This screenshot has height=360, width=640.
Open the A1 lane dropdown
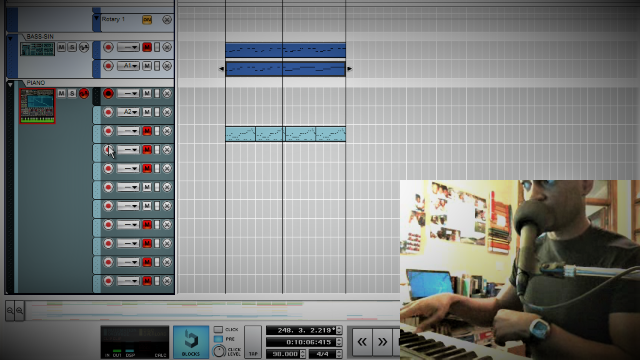[x=128, y=66]
